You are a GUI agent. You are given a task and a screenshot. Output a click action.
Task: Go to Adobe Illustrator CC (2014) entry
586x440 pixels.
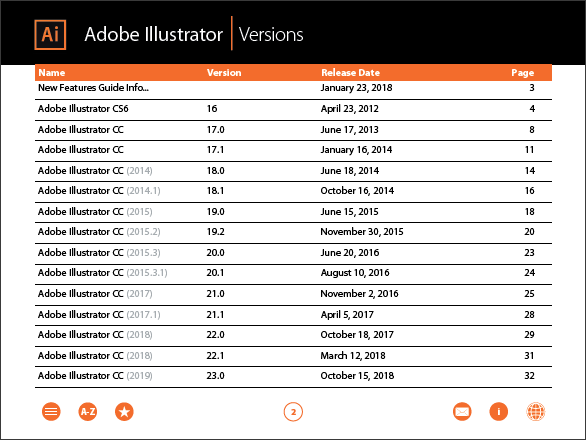click(95, 171)
